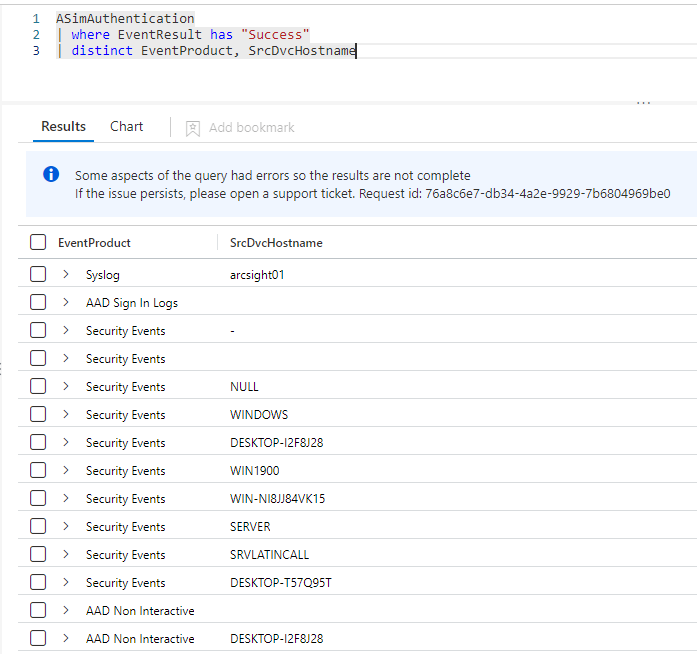Click the WIN-NI8JJ84VK15 hostname cell
Viewport: 697px width, 654px height.
click(x=277, y=499)
